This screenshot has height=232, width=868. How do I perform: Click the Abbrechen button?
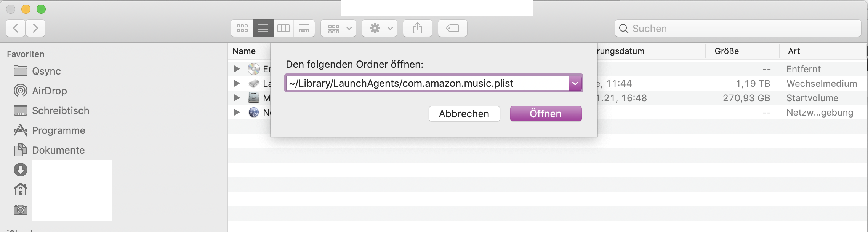(464, 114)
